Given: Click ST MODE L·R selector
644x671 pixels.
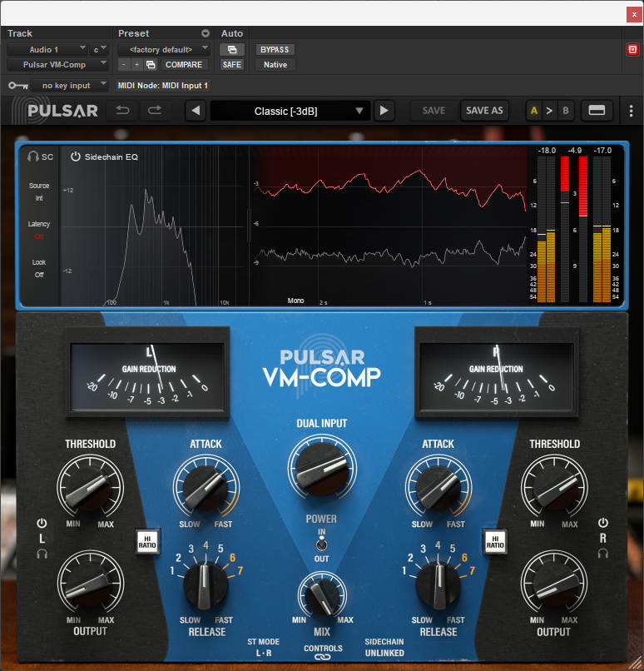Looking at the screenshot, I should [x=264, y=647].
